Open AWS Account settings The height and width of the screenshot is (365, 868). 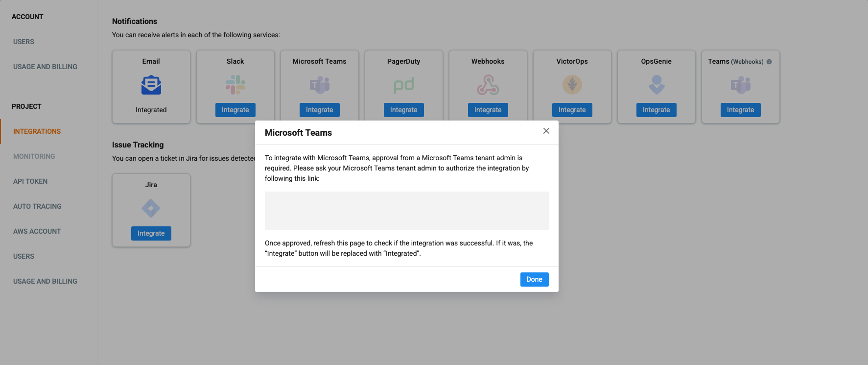[37, 231]
